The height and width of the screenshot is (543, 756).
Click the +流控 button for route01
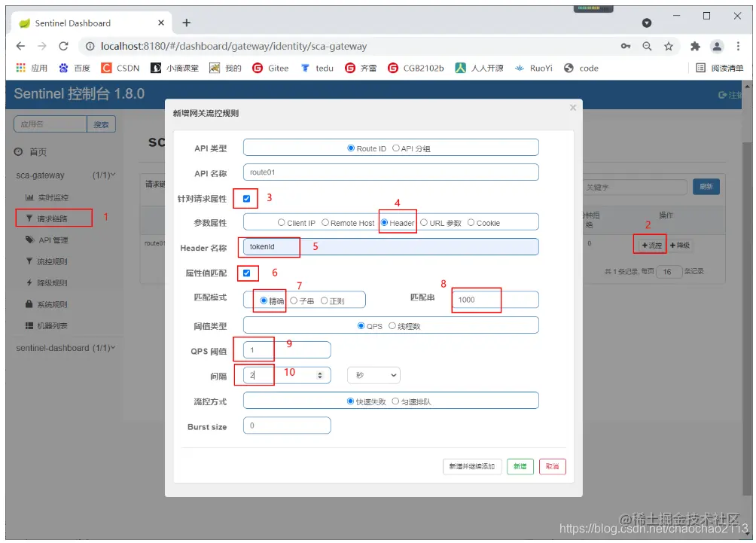(x=651, y=245)
